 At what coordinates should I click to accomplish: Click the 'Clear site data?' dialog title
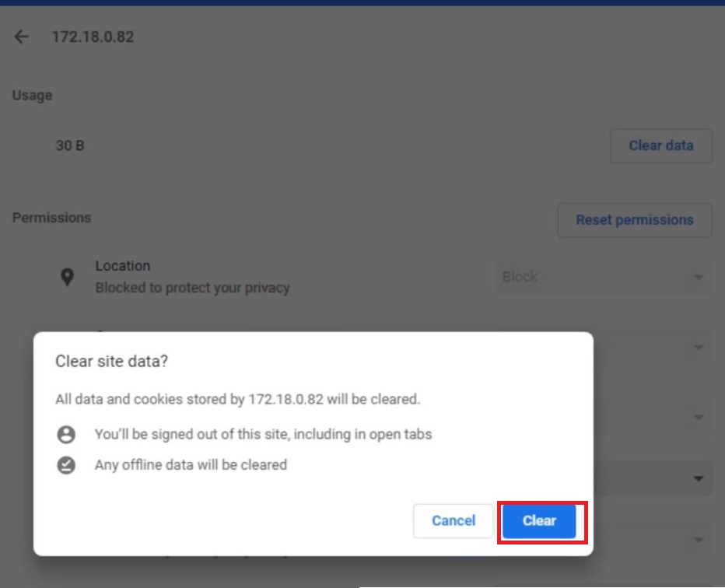(x=111, y=361)
